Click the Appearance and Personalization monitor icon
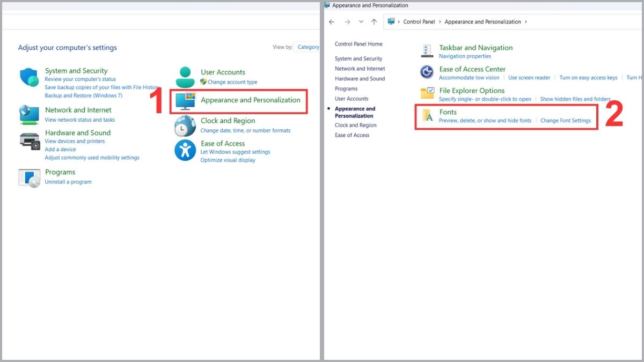The width and height of the screenshot is (644, 362). pos(186,102)
